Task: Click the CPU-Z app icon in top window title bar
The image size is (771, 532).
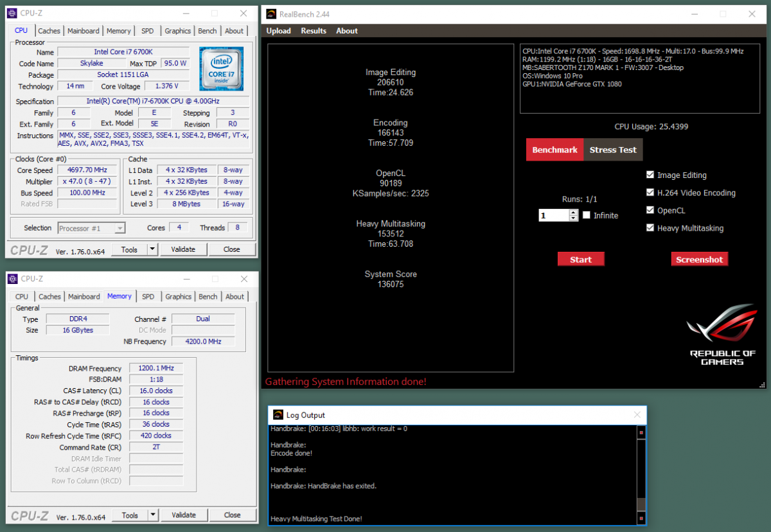Action: tap(12, 13)
